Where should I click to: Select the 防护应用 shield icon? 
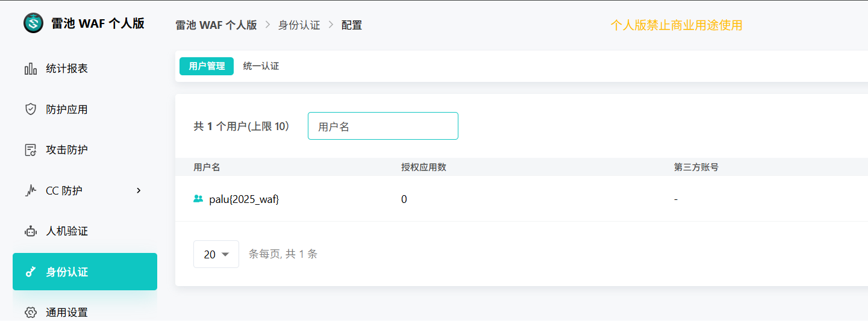pyautogui.click(x=31, y=109)
